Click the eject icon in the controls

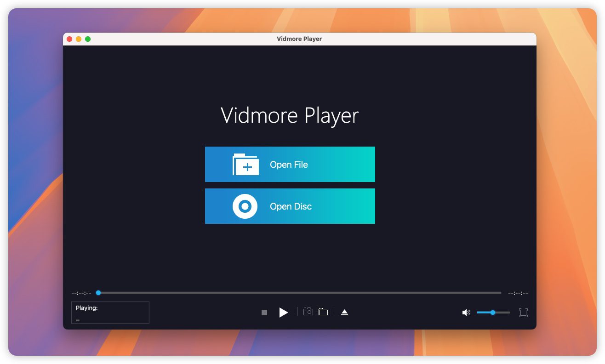[x=344, y=312]
